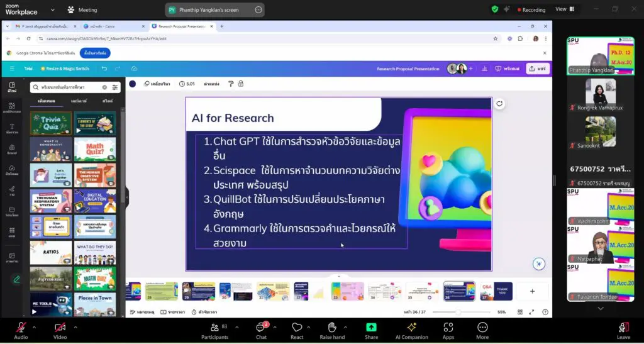Open grid view of pages
This screenshot has height=344, width=644.
click(x=520, y=313)
